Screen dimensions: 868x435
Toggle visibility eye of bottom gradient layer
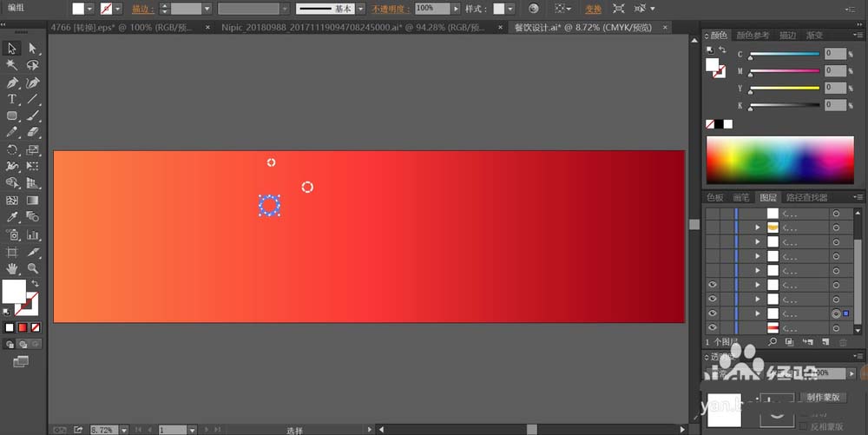point(713,327)
